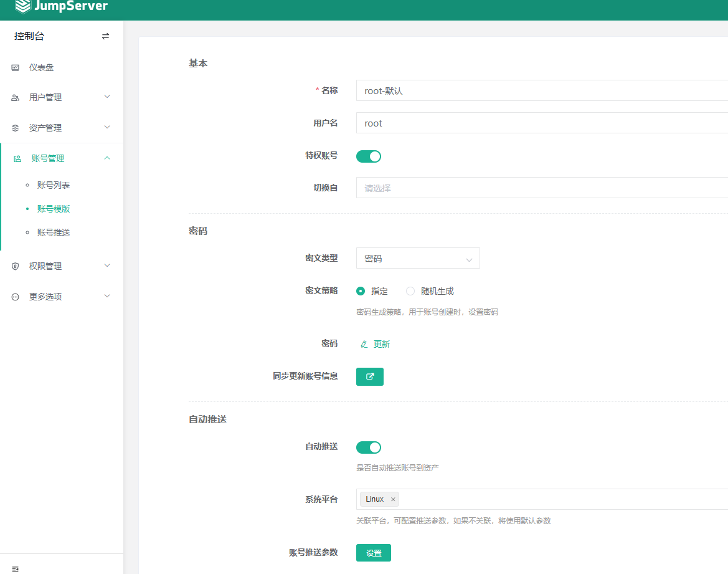
Task: Click the 账号管理 menu label
Action: click(48, 159)
